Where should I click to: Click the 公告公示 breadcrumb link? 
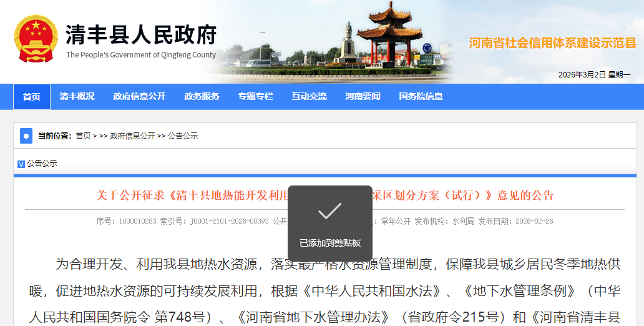point(183,136)
